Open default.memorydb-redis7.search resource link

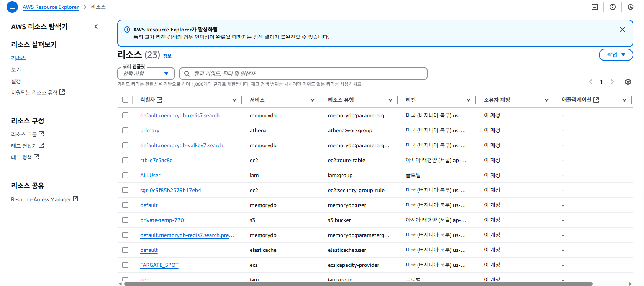click(x=180, y=115)
